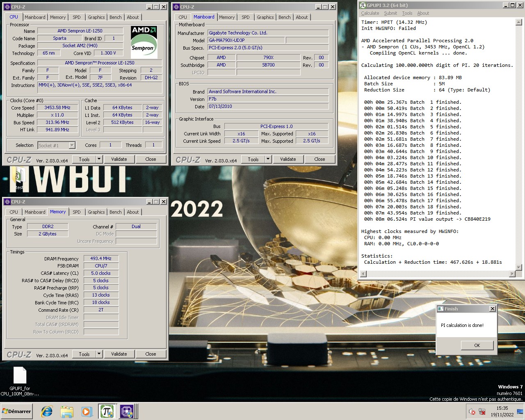
Task: Open GPUPI Tools menu
Action: tap(407, 13)
